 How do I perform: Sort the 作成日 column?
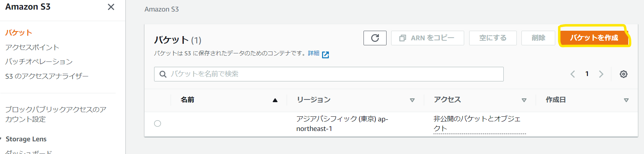[x=626, y=100]
